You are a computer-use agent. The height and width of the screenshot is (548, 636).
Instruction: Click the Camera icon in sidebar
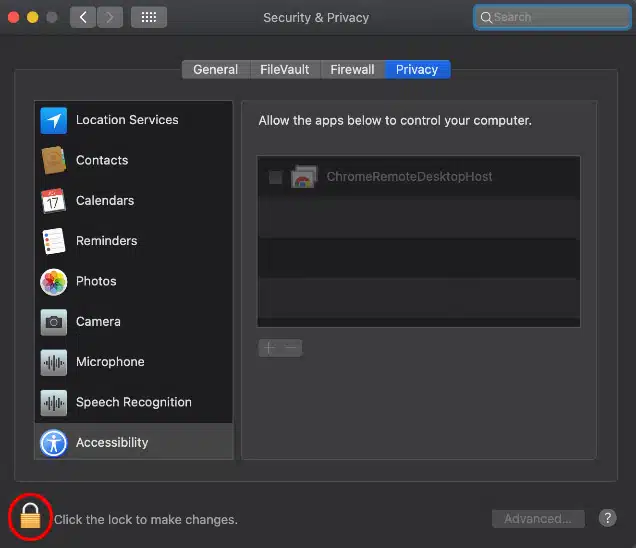click(x=54, y=322)
